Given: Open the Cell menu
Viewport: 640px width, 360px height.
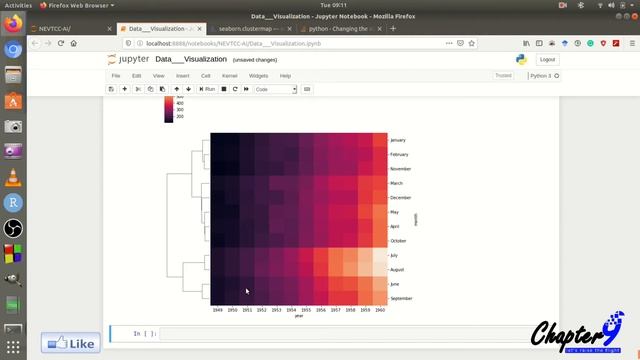Looking at the screenshot, I should 206,76.
